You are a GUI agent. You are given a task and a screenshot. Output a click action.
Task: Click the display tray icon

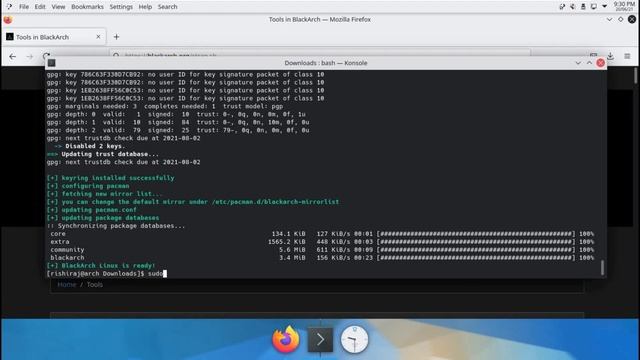[593, 7]
